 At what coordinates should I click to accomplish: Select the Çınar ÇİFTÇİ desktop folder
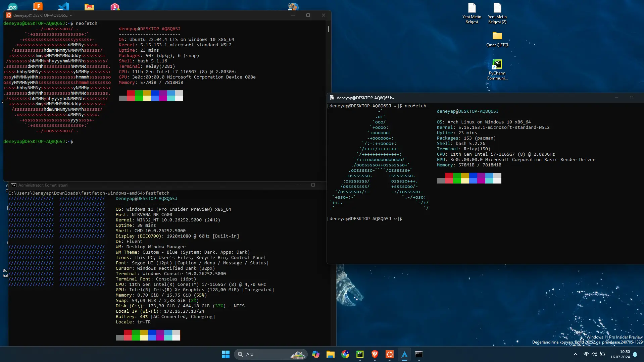coord(497,40)
